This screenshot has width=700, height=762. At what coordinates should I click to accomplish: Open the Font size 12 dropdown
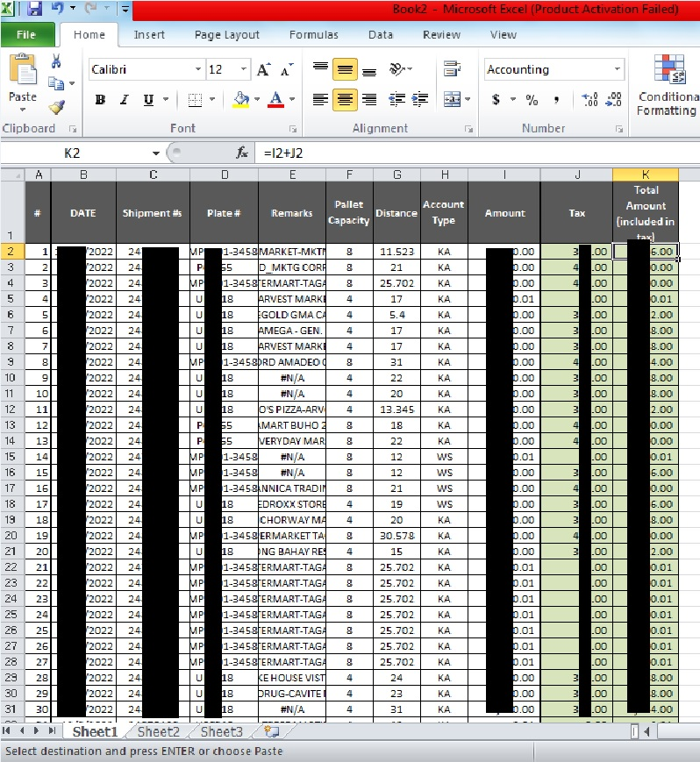[x=244, y=69]
